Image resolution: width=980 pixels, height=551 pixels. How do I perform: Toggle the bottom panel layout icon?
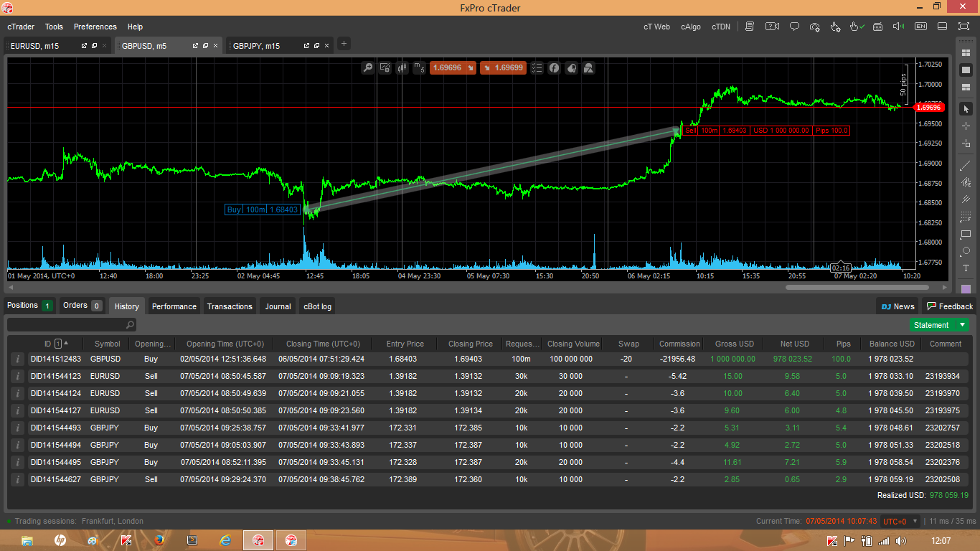coord(943,27)
